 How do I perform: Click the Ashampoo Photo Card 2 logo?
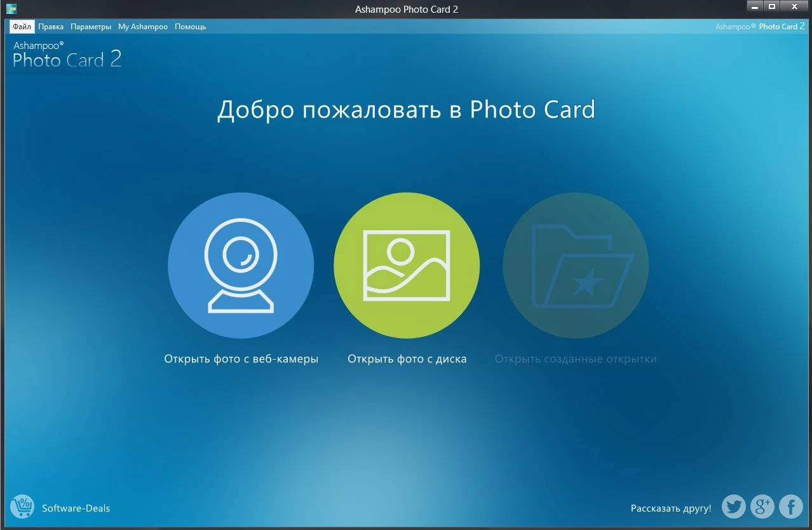click(67, 55)
